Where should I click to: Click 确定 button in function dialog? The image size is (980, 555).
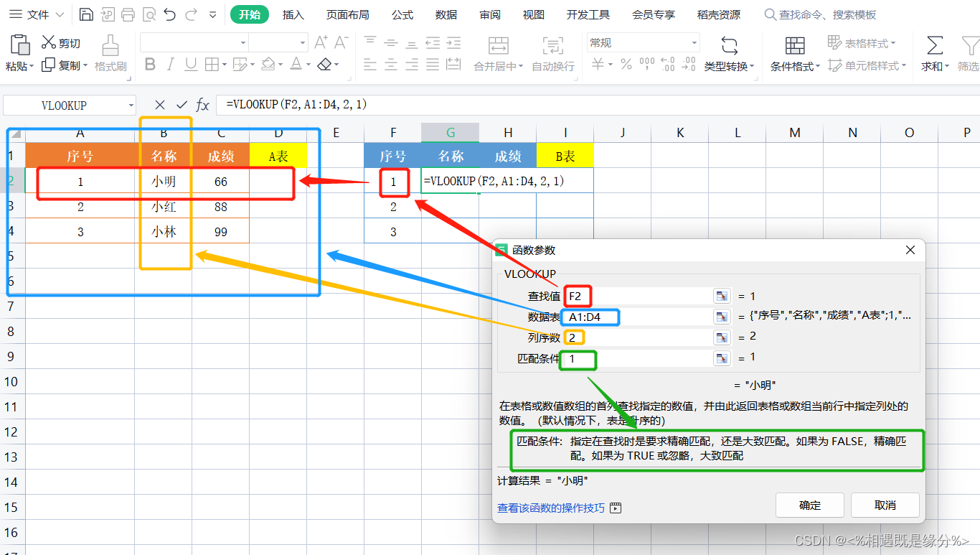click(810, 505)
